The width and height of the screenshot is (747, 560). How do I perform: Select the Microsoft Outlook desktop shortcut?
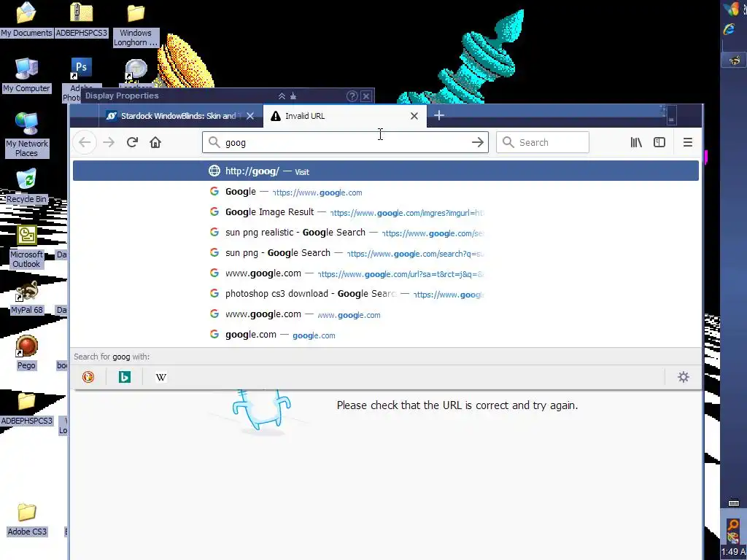pos(26,246)
